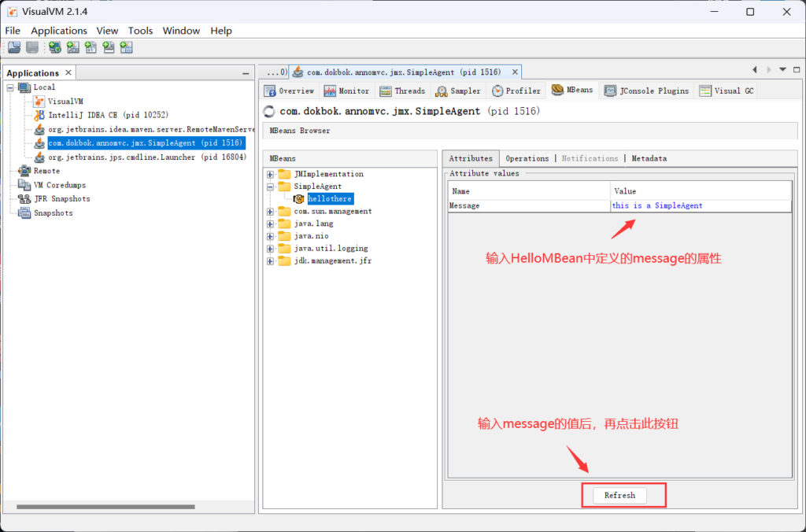Click the Add VM Coredump toolbar icon
Viewport: 806px width, 532px height.
click(91, 48)
